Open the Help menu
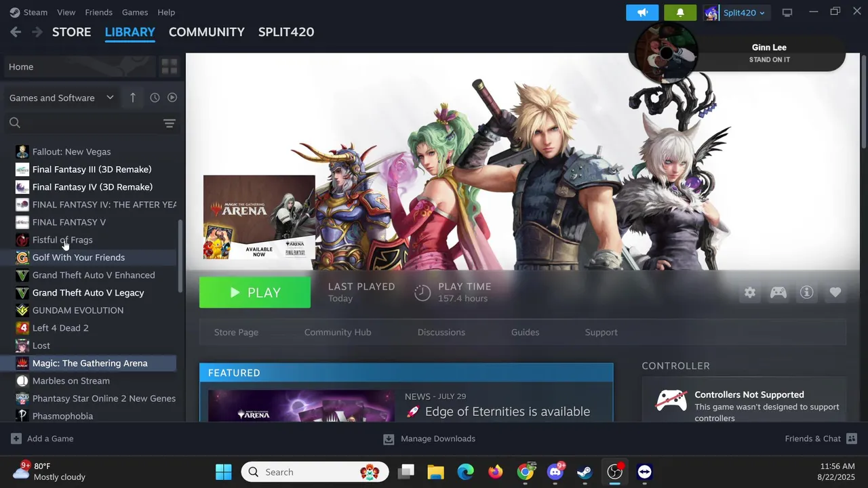The height and width of the screenshot is (488, 868). (x=166, y=12)
